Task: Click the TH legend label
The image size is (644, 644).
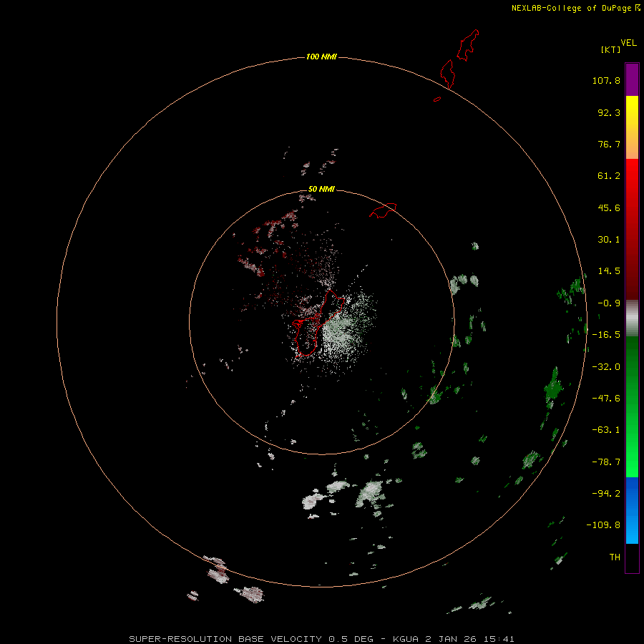Action: (x=615, y=557)
